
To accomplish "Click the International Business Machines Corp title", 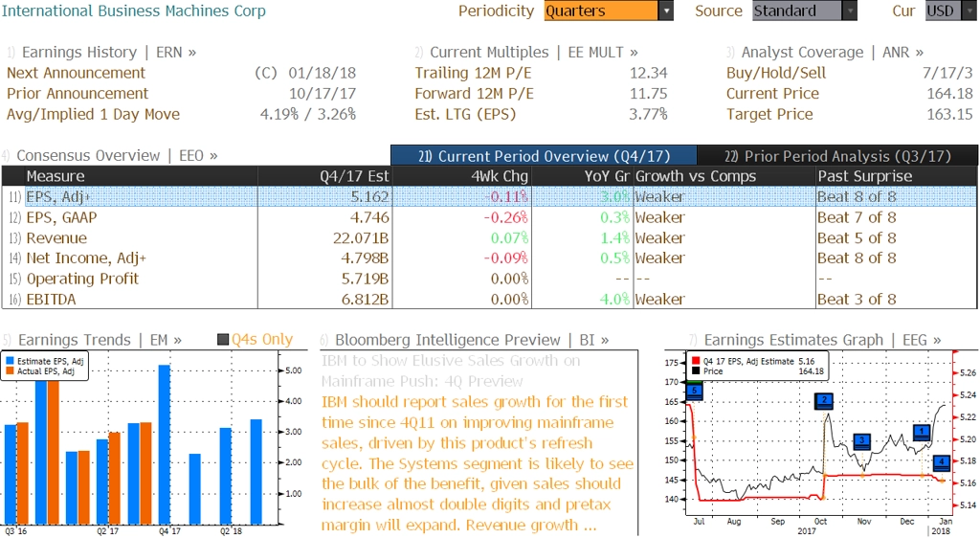I will point(134,11).
